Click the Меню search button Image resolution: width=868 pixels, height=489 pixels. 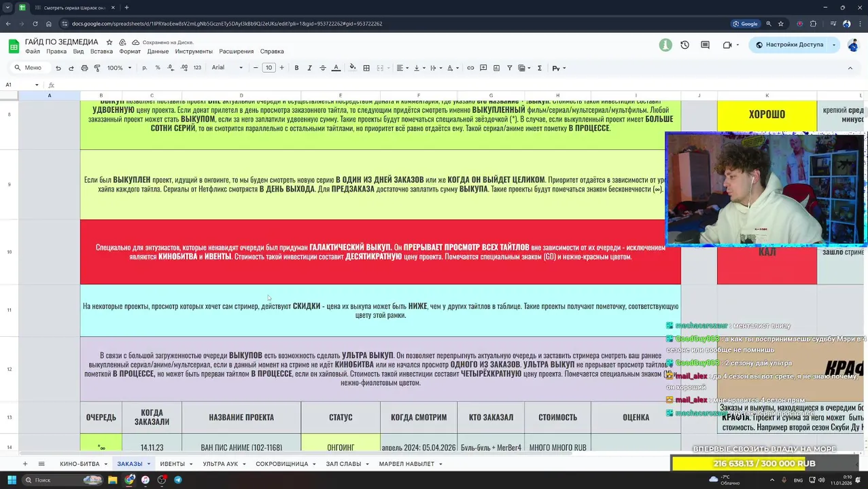pos(28,68)
